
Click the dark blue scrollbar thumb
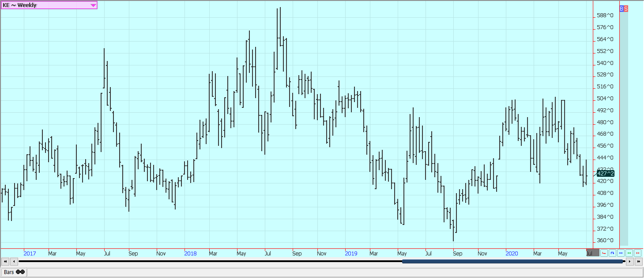pyautogui.click(x=512, y=262)
